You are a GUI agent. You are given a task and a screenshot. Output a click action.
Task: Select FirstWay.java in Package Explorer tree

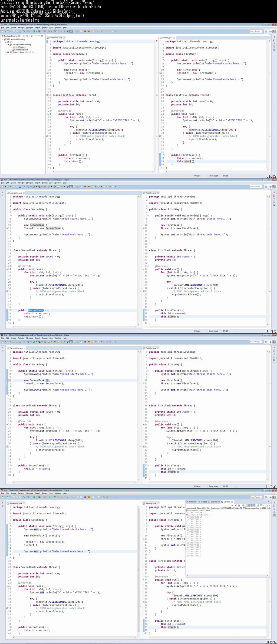21,47
